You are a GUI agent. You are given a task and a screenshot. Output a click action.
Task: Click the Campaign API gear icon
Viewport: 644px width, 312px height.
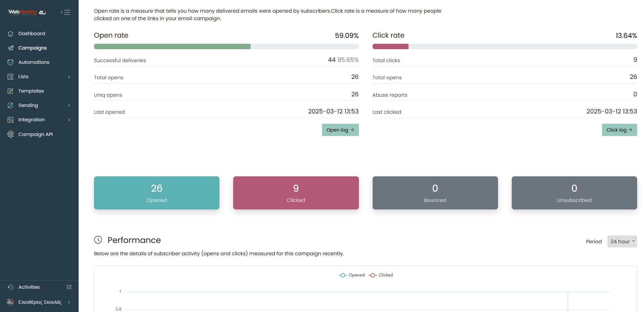click(11, 134)
